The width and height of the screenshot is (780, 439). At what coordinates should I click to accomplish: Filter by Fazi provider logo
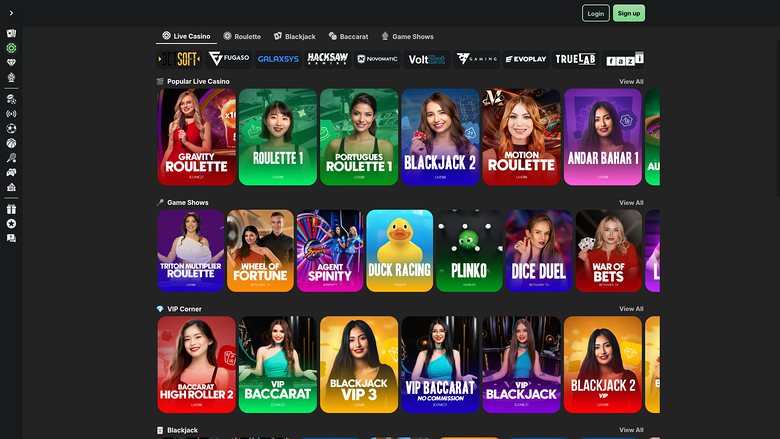[623, 59]
